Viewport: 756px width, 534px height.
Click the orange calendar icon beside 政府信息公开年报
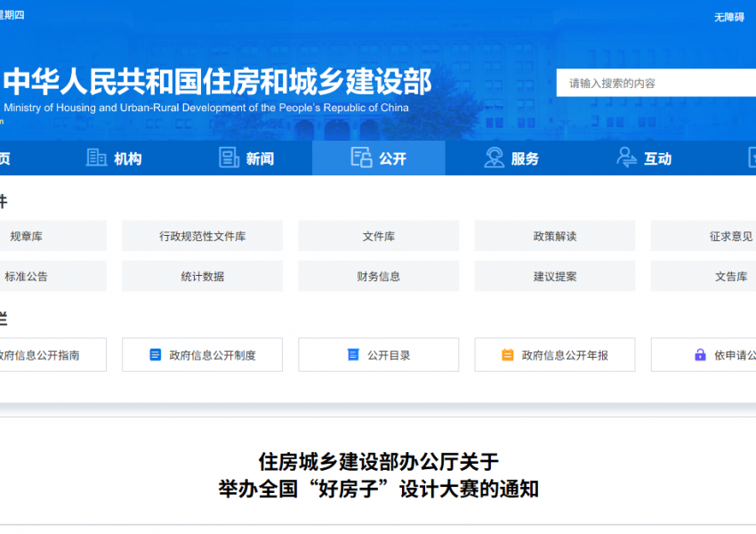[508, 355]
